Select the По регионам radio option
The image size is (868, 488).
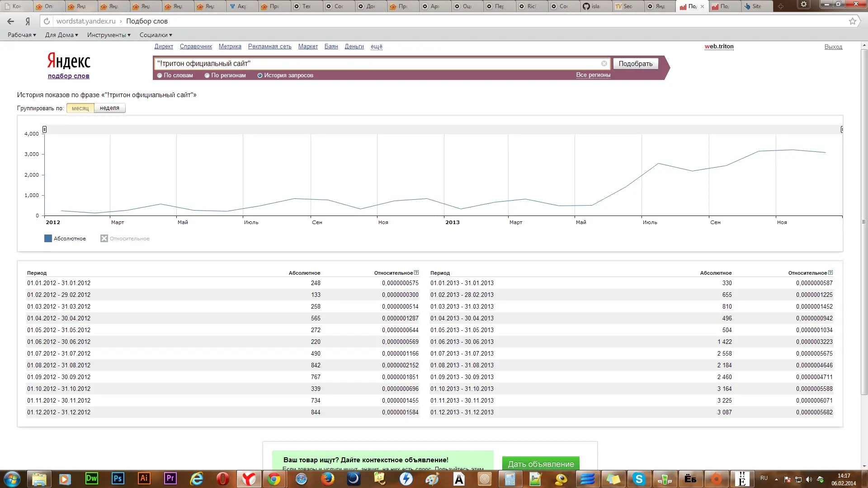coord(207,75)
